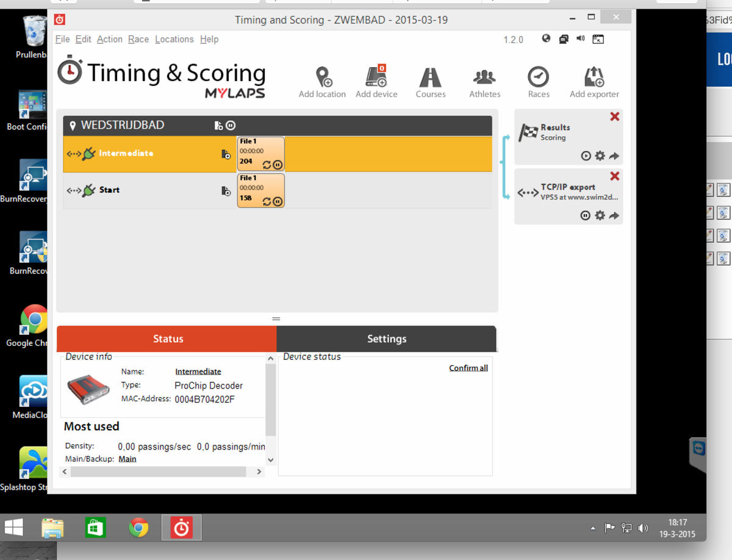Screen dimensions: 732x560
Task: Click the ProChip decoder device image
Action: (88, 390)
